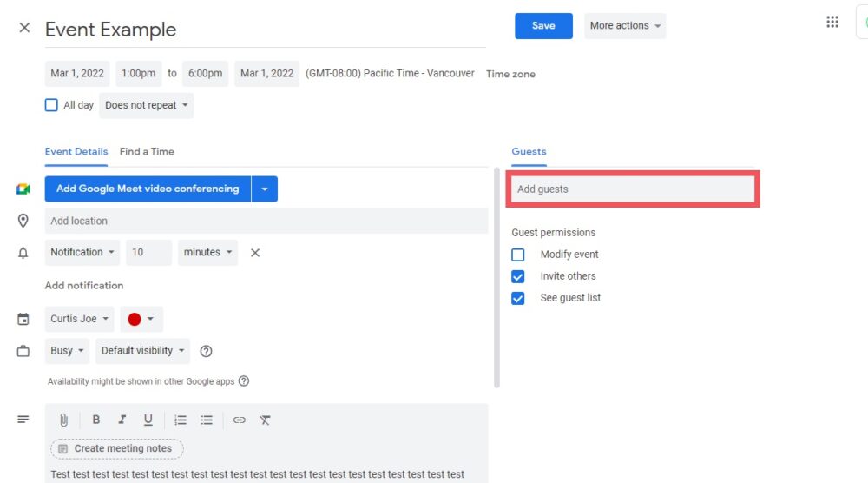This screenshot has height=483, width=868.
Task: Click the Time zone link
Action: (510, 74)
